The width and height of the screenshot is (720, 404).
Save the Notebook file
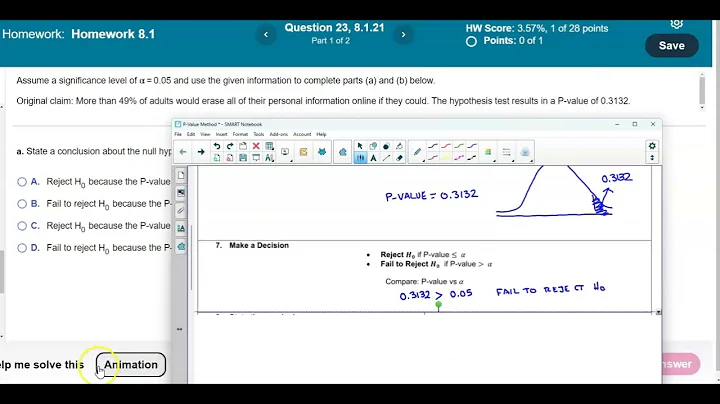tap(243, 157)
